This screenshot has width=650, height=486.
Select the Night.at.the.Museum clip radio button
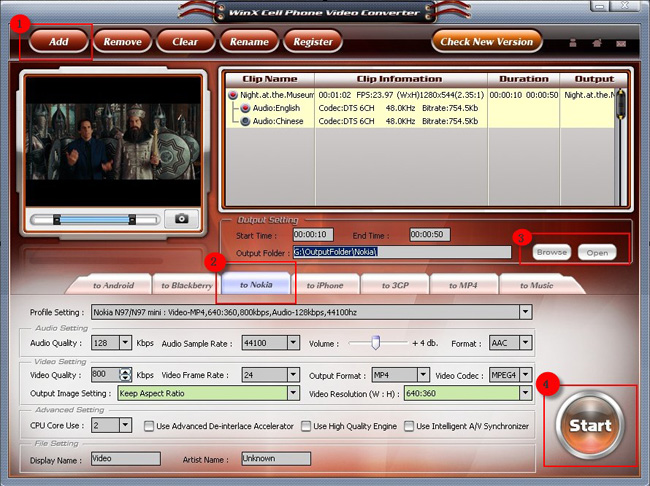234,94
